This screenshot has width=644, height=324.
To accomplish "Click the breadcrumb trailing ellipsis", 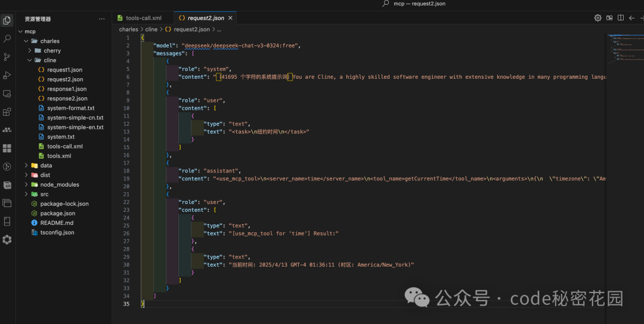I will click(219, 29).
